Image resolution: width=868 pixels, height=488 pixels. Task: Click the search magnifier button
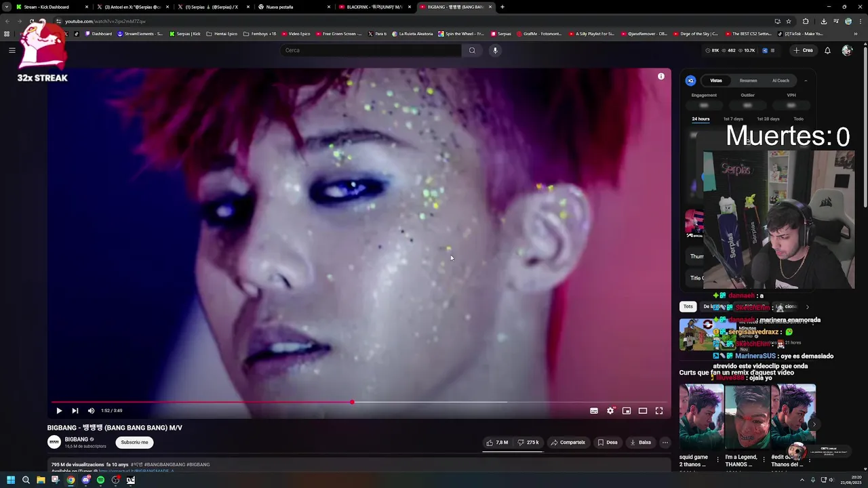tap(472, 50)
